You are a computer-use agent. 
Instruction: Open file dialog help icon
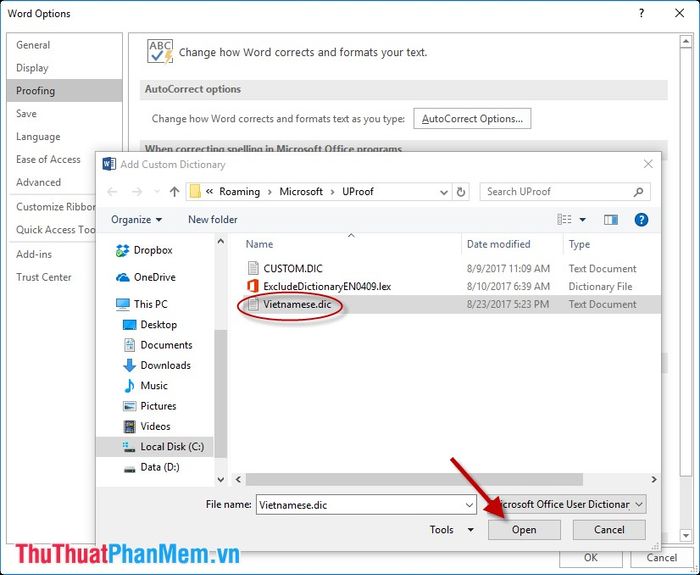point(641,219)
